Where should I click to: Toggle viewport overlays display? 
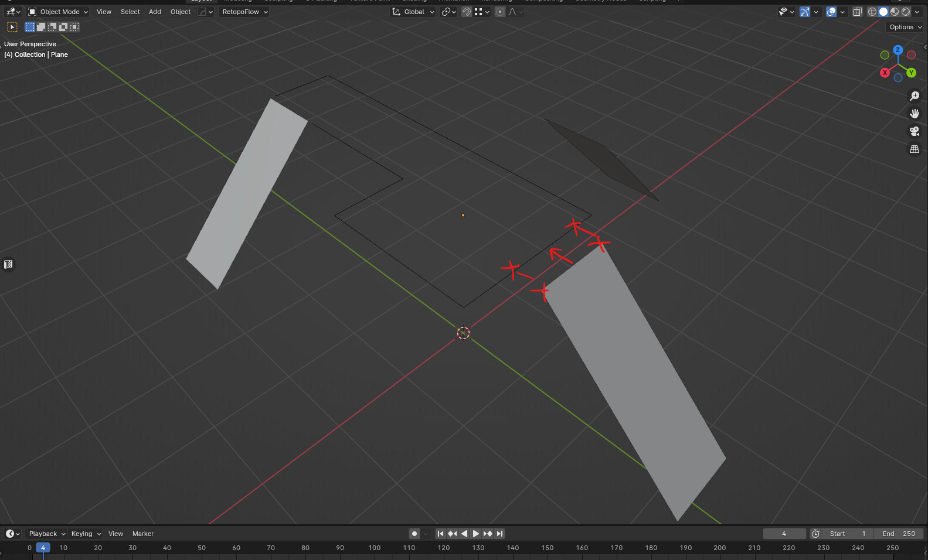pos(831,12)
